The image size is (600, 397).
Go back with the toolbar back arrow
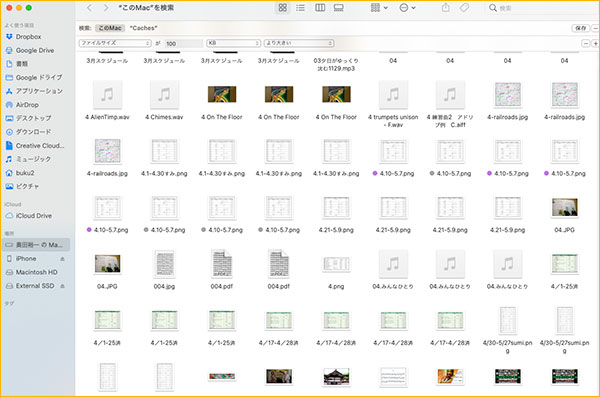click(89, 8)
